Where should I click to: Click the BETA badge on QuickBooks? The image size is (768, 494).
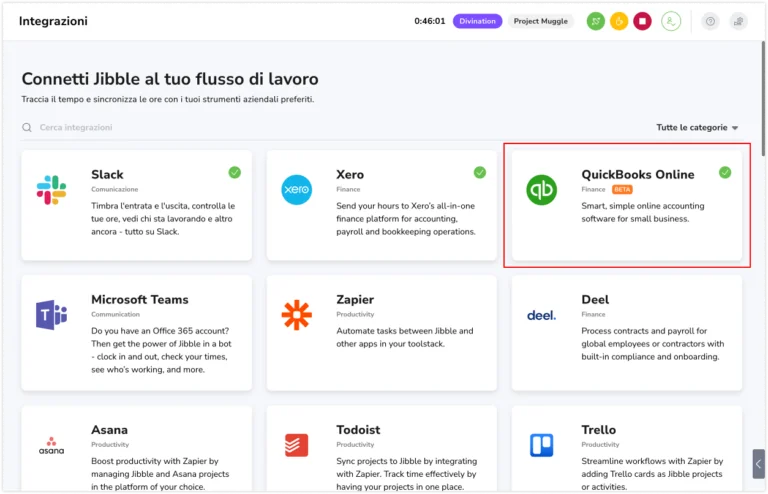[622, 189]
